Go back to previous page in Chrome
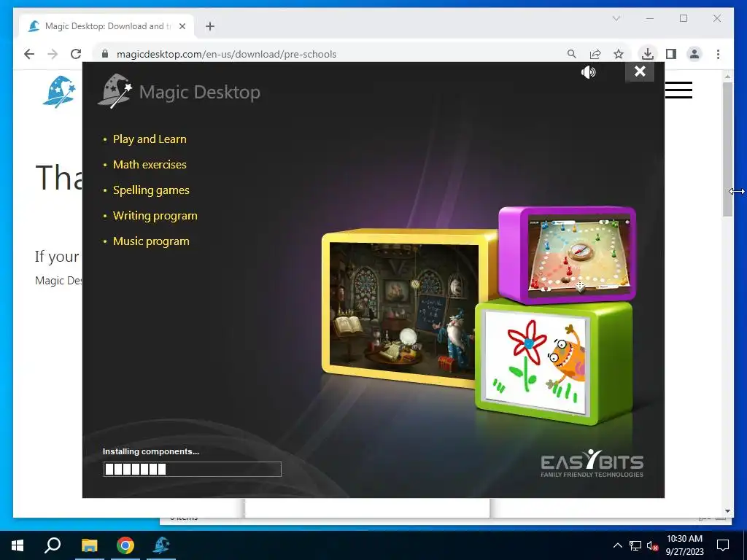Screen dimensions: 747x560 tap(29, 54)
